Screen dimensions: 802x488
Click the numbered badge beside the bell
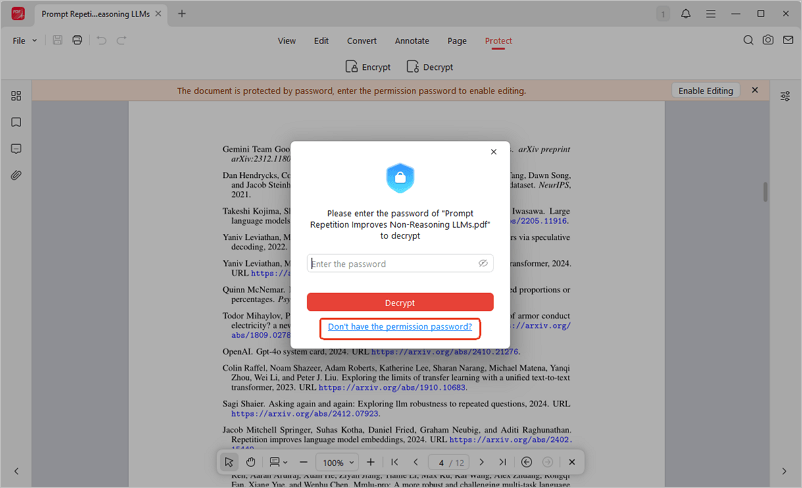(x=663, y=14)
